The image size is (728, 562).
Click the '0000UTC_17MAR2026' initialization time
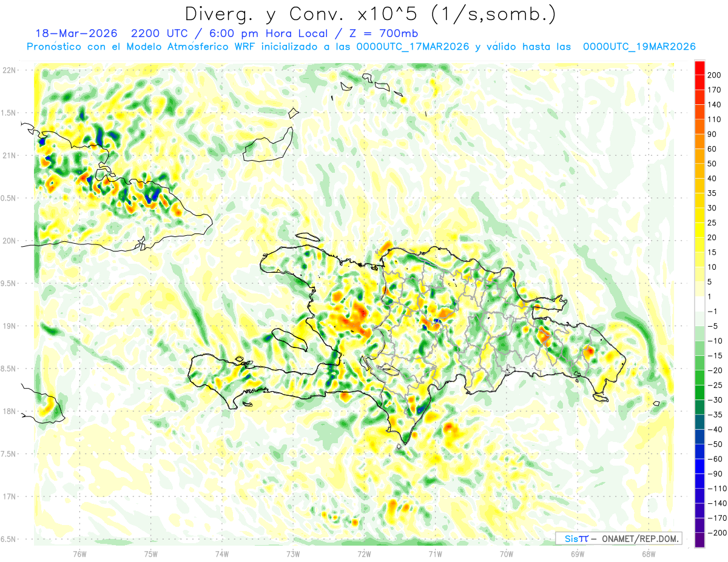413,47
